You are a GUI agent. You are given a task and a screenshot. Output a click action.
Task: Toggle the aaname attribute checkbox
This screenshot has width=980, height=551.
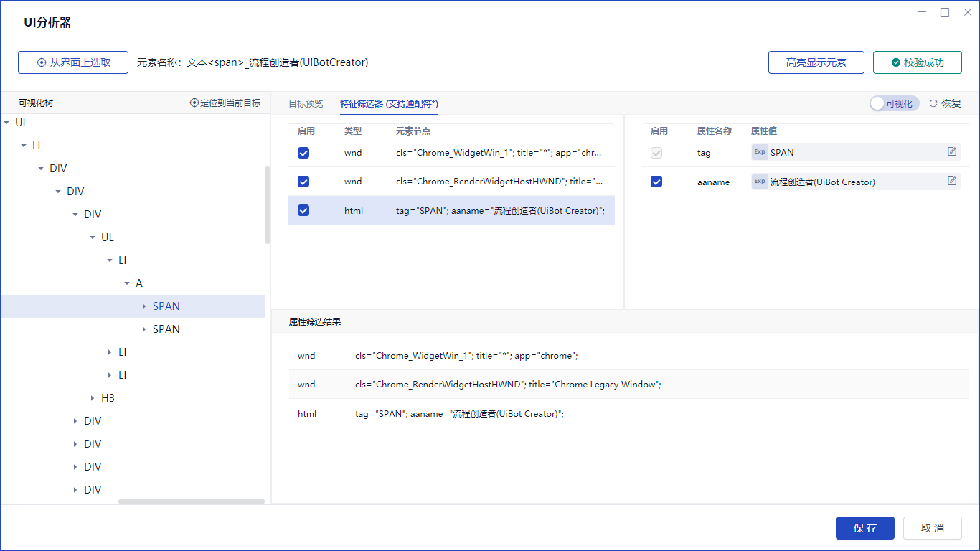pyautogui.click(x=656, y=182)
